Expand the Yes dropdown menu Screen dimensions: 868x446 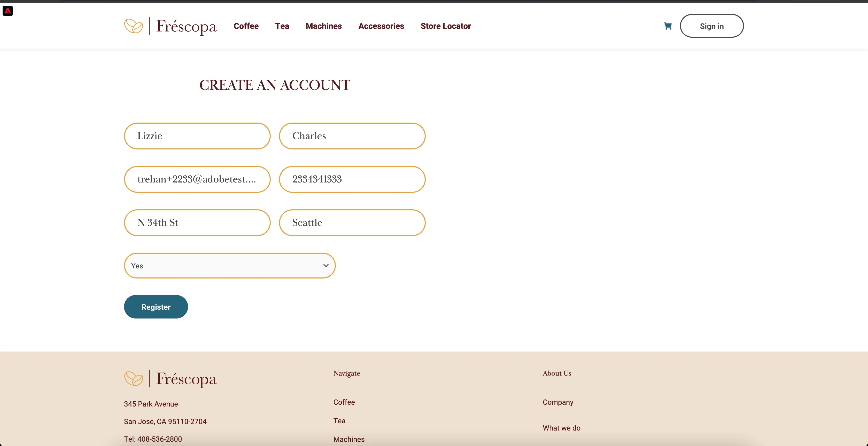tap(229, 266)
